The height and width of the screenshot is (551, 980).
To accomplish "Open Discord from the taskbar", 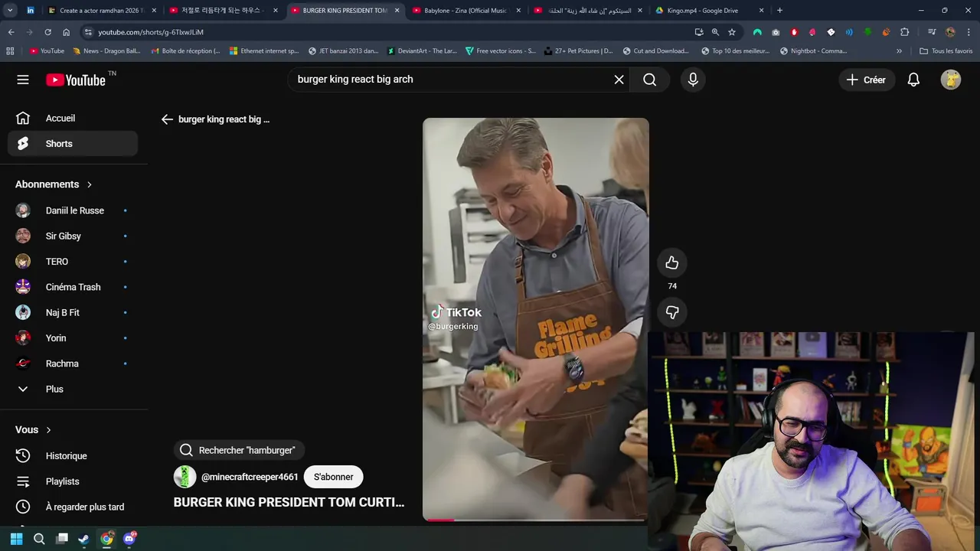I will pyautogui.click(x=129, y=539).
